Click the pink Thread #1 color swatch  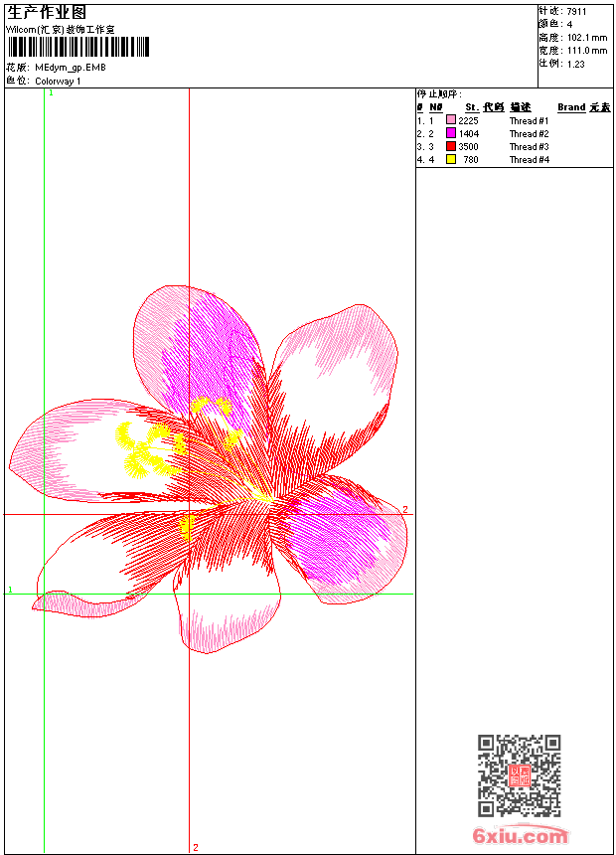(x=451, y=120)
